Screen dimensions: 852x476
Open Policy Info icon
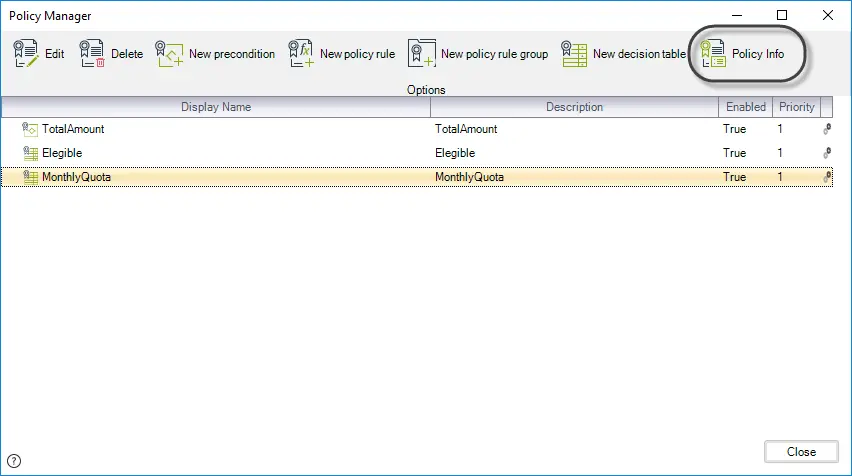coord(713,53)
